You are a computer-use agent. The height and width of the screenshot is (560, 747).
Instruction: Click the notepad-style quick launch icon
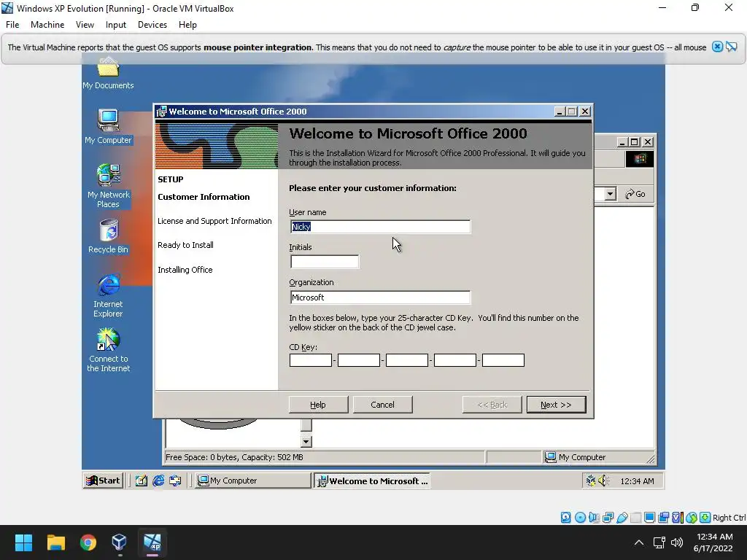point(141,481)
